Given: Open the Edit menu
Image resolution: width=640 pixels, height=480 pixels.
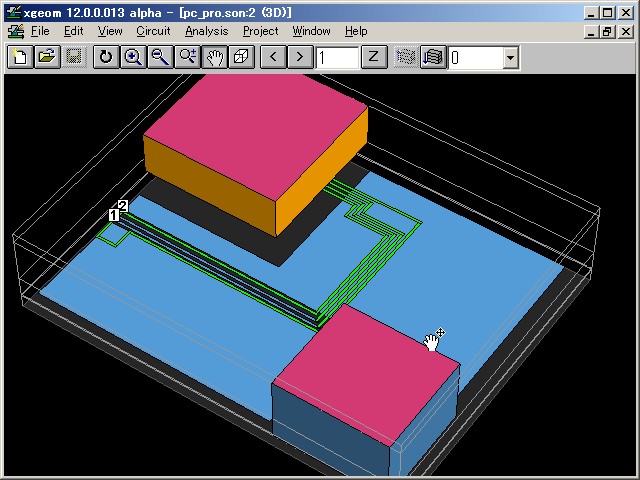Looking at the screenshot, I should click(73, 31).
